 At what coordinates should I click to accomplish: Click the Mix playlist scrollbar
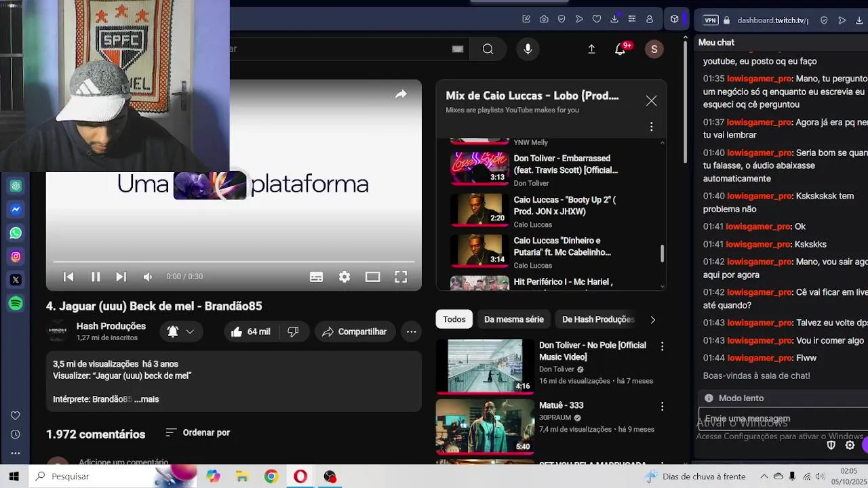[x=662, y=253]
